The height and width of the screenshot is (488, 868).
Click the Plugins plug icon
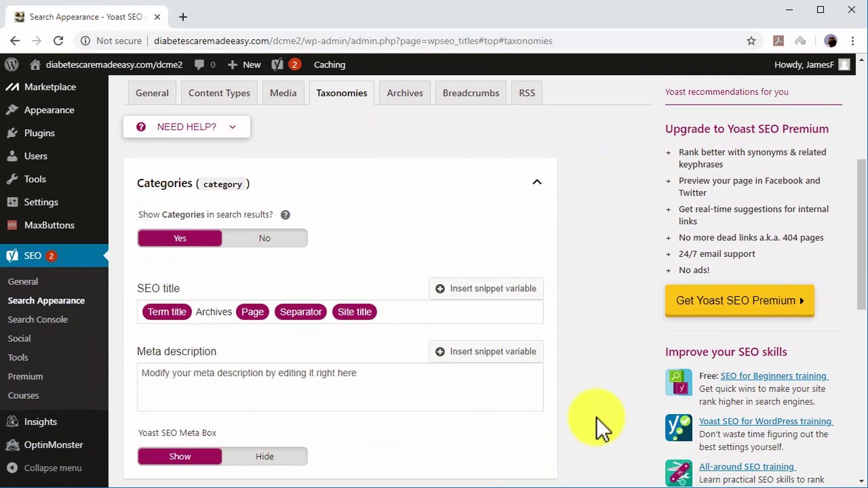click(x=12, y=133)
